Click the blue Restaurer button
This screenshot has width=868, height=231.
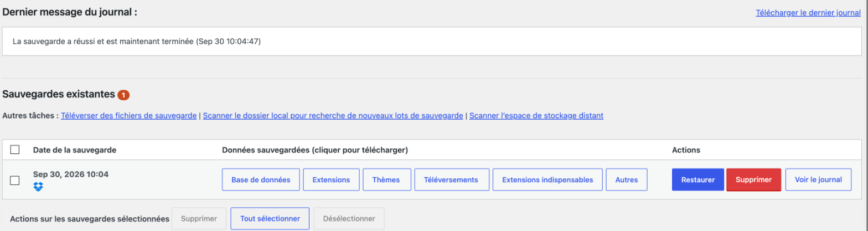tap(697, 179)
